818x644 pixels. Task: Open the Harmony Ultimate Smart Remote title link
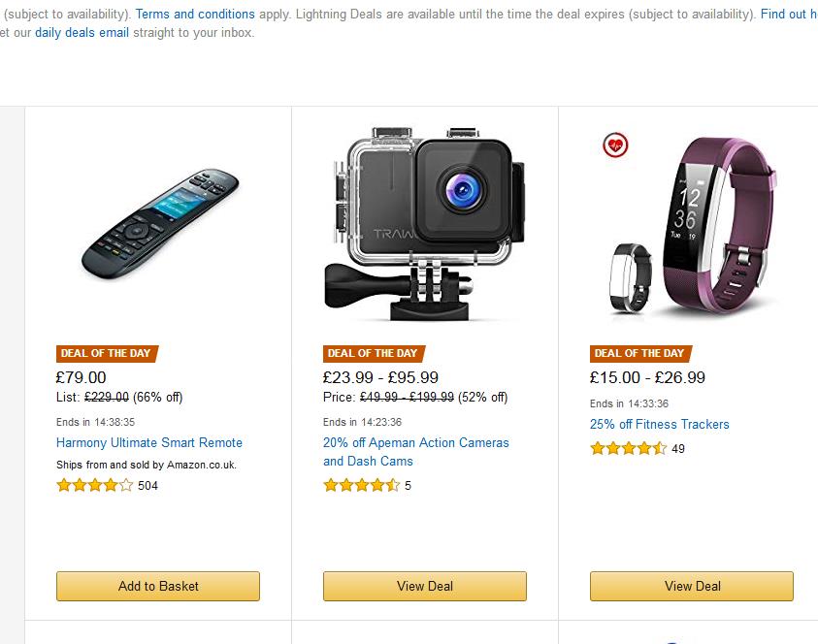149,443
